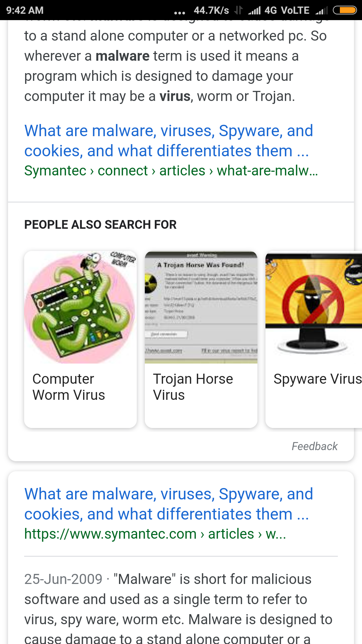Open featured snippet's "What are malware" title link
This screenshot has height=644, width=362.
[x=168, y=141]
